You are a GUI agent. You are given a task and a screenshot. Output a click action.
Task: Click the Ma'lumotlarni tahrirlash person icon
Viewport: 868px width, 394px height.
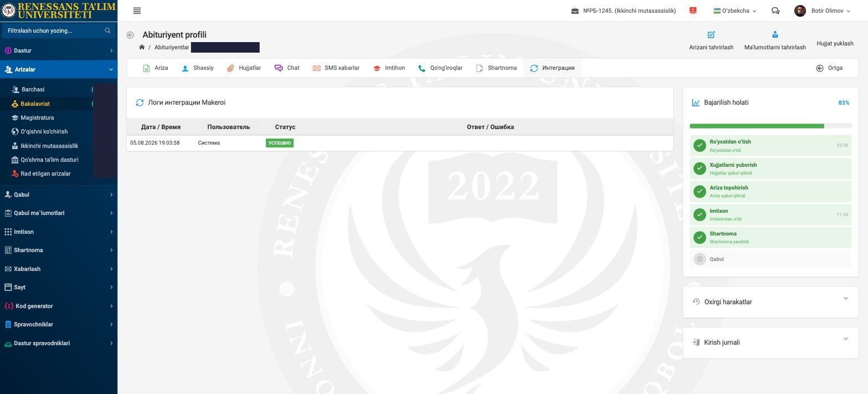775,34
